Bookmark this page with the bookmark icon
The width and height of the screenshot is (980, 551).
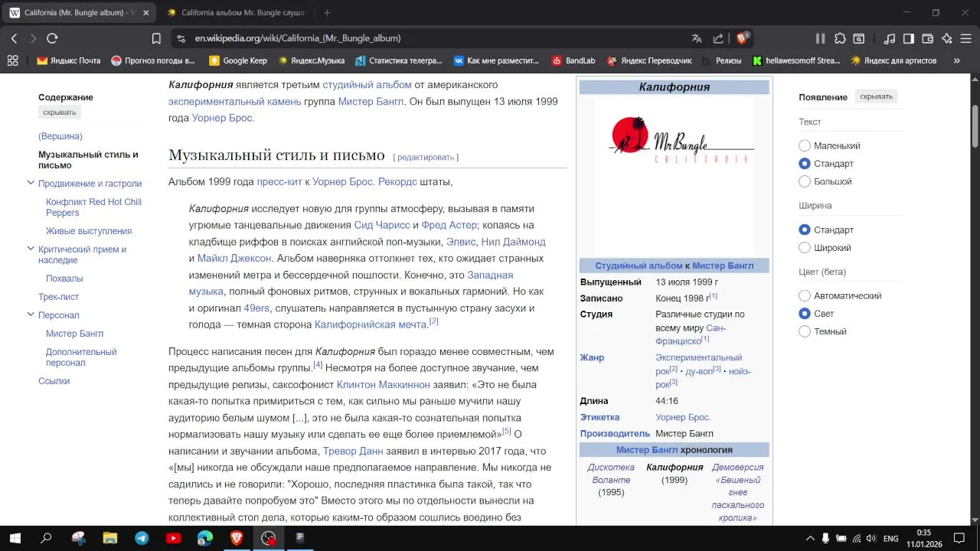[x=156, y=38]
